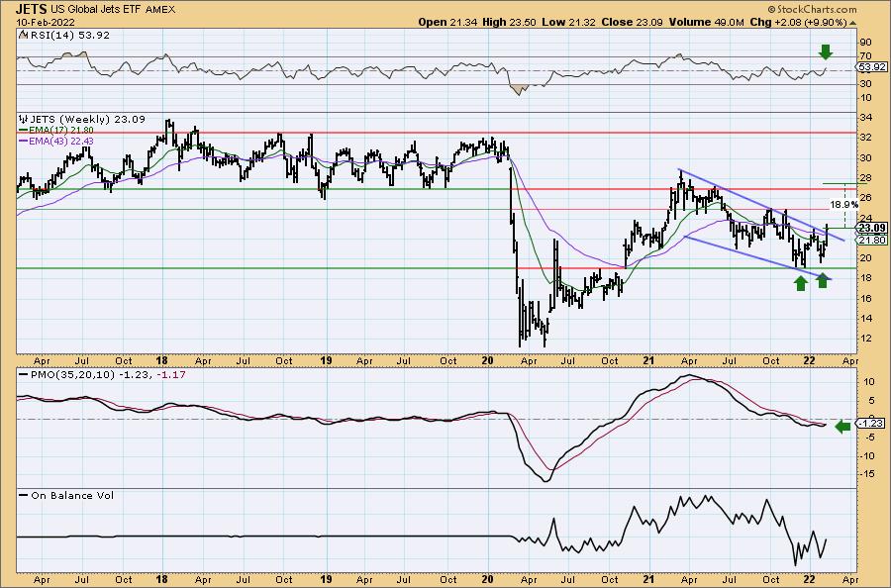Viewport: 891px width, 588px height.
Task: Click the EMA(17) 21.80 legend text
Action: [61, 131]
